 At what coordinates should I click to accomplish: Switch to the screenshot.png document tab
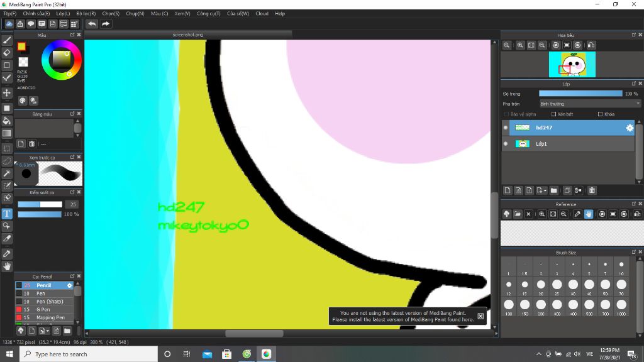pyautogui.click(x=188, y=35)
